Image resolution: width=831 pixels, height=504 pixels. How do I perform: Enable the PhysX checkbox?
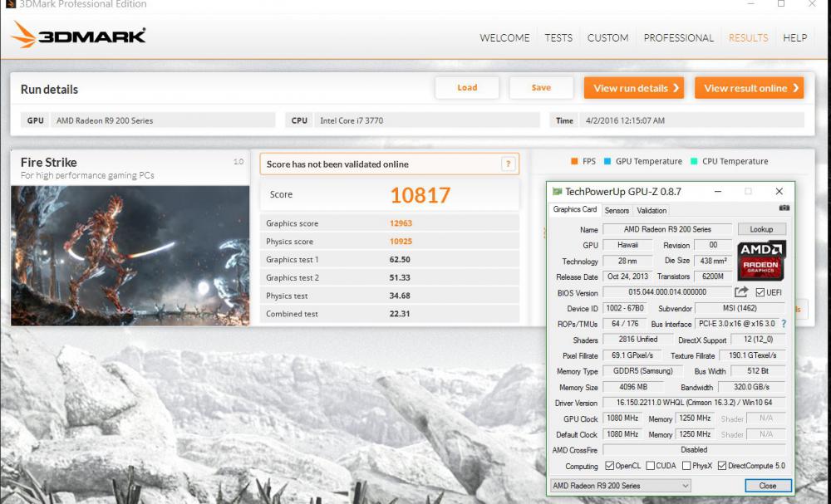[x=685, y=466]
